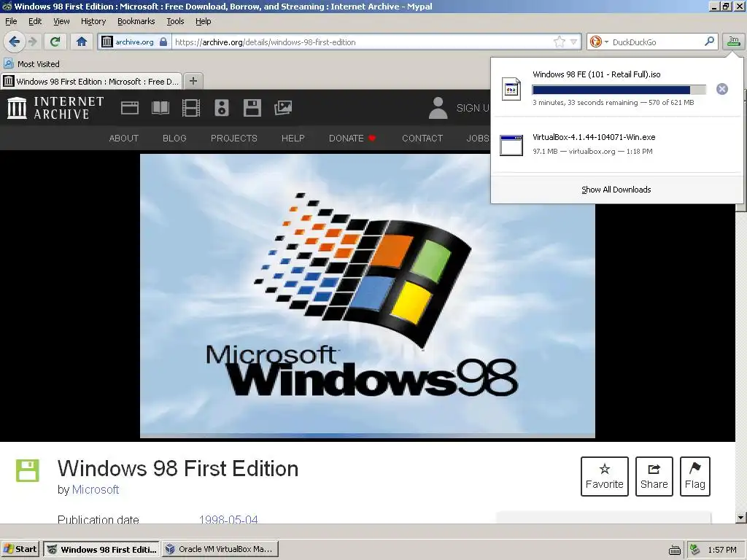Viewport: 747px width, 560px height.
Task: Click the URL address field
Action: [361, 42]
